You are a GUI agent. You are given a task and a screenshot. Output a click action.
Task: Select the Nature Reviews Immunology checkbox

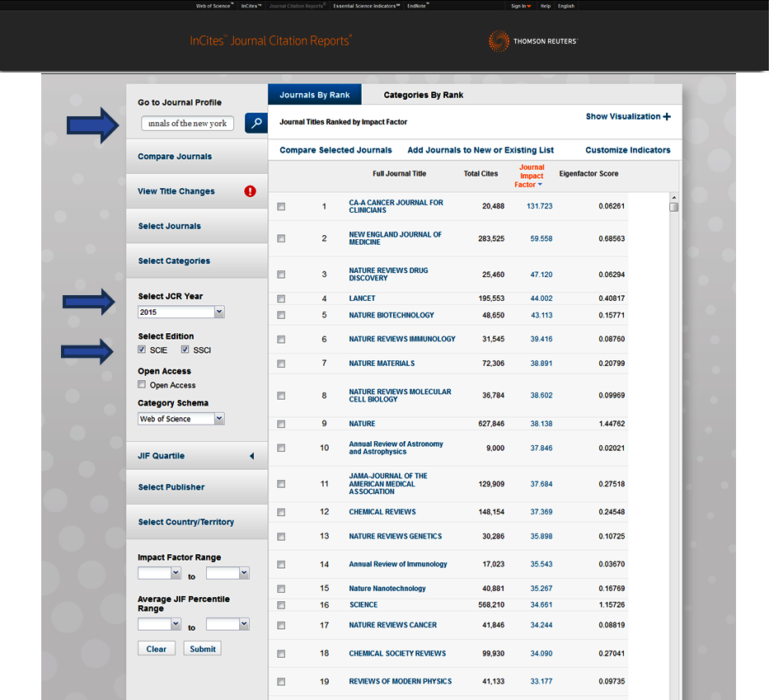click(x=281, y=340)
